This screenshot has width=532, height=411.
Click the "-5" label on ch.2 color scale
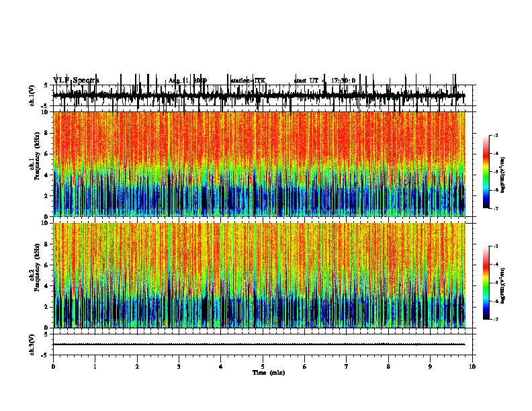(x=495, y=283)
